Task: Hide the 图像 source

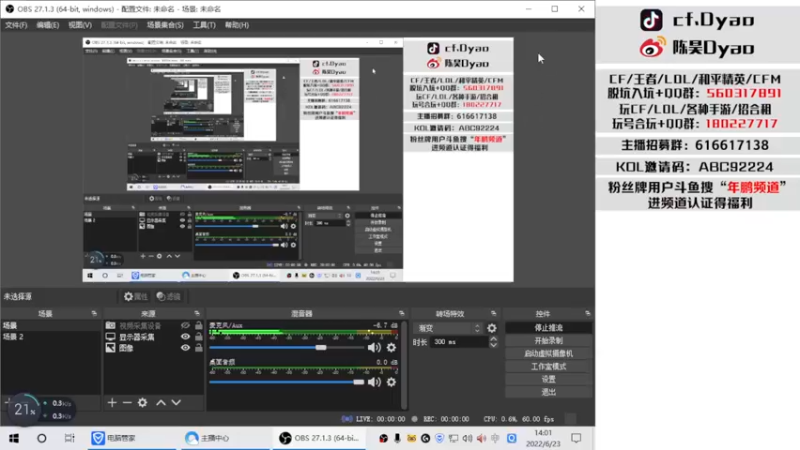Action: 185,348
